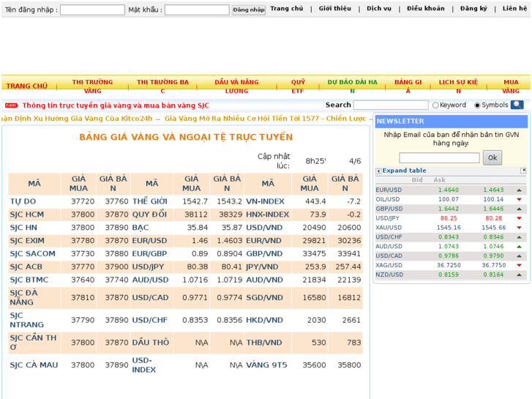Screen dimensions: 532x399
Task: Click the SJC CÀ MAU row label
Action: point(34,365)
